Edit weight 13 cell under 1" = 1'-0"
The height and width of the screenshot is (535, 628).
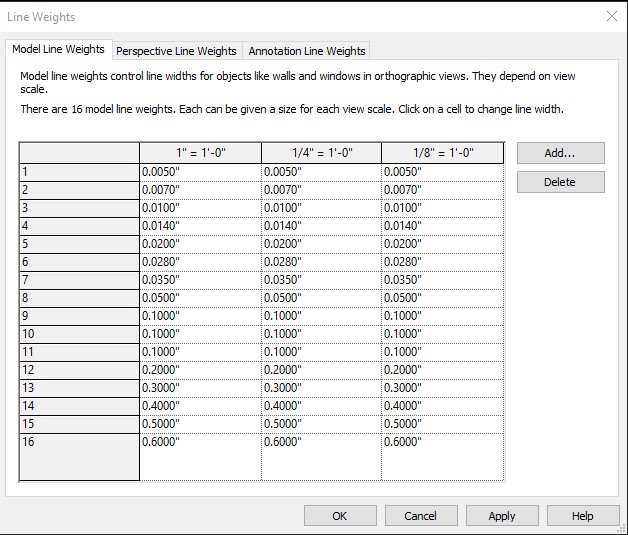click(201, 388)
